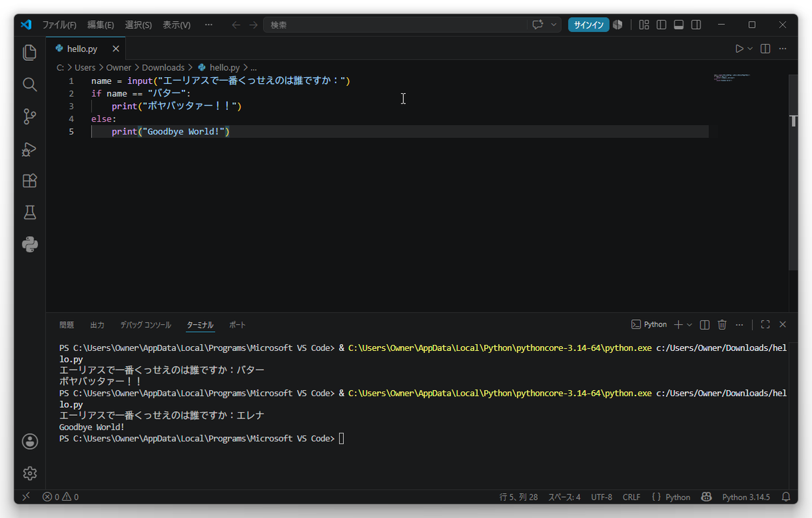This screenshot has height=518, width=812.
Task: Open the 表示(V) menu
Action: coord(177,24)
